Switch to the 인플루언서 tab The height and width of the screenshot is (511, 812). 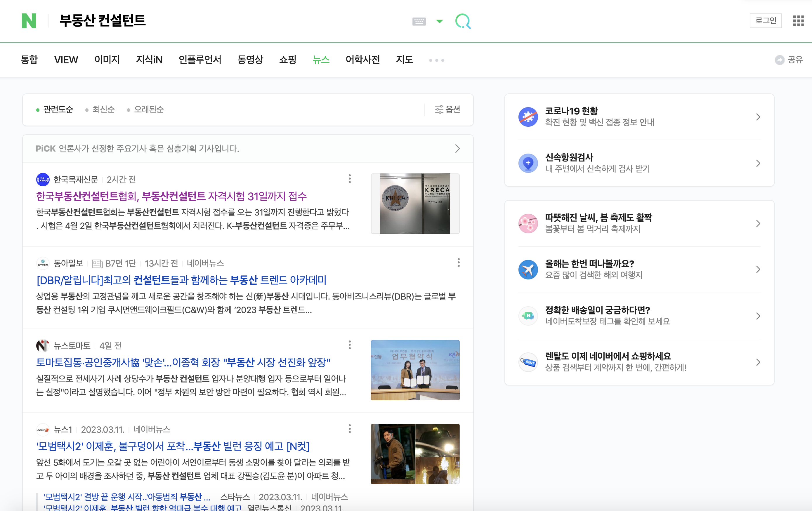200,60
